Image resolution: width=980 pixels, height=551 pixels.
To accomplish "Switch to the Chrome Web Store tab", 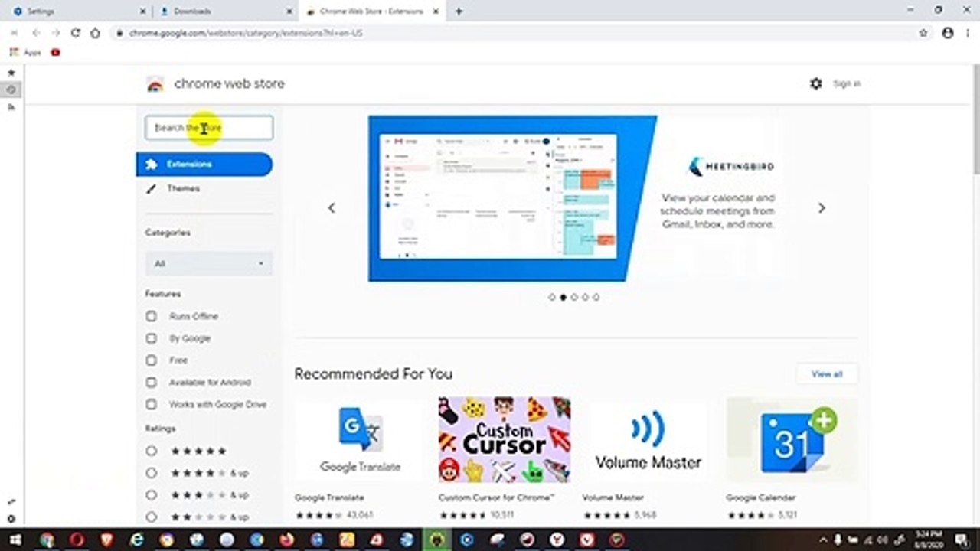I will (371, 11).
